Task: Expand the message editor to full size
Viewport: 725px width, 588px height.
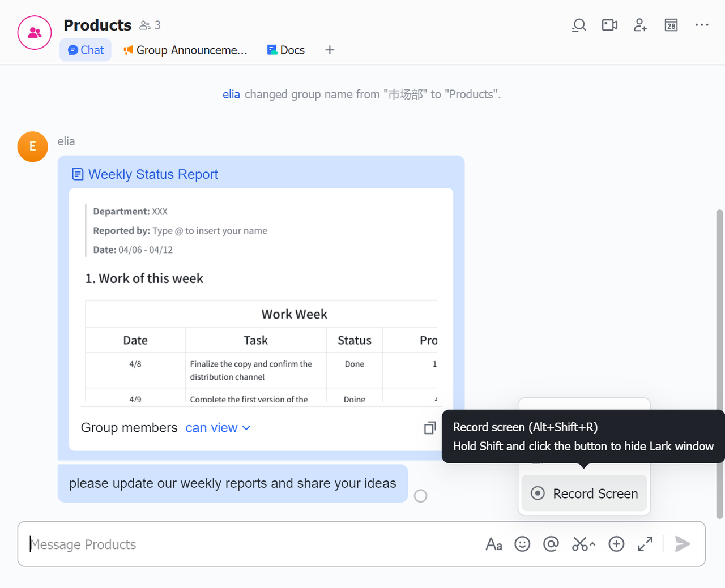Action: [645, 544]
